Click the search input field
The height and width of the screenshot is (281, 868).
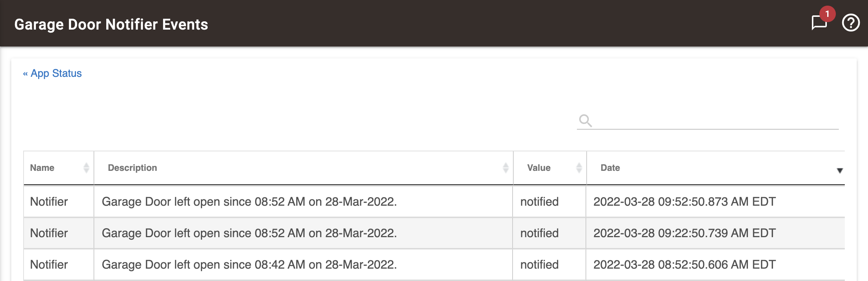click(716, 121)
